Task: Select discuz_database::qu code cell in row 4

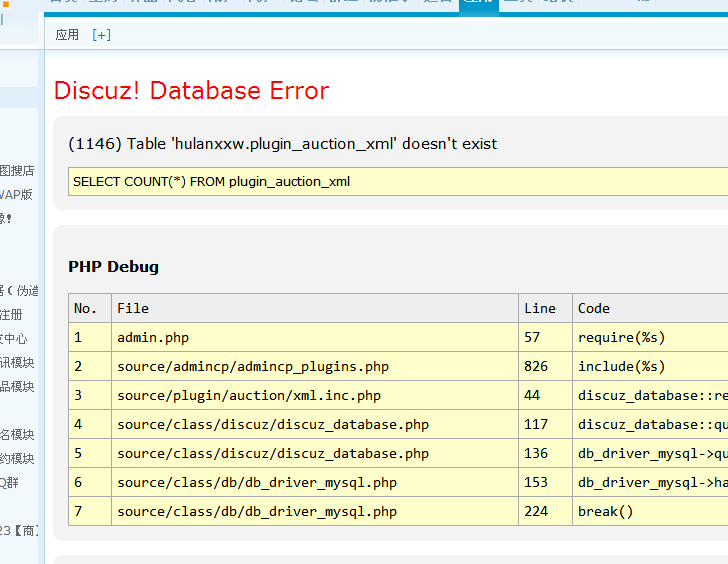Action: pos(650,424)
